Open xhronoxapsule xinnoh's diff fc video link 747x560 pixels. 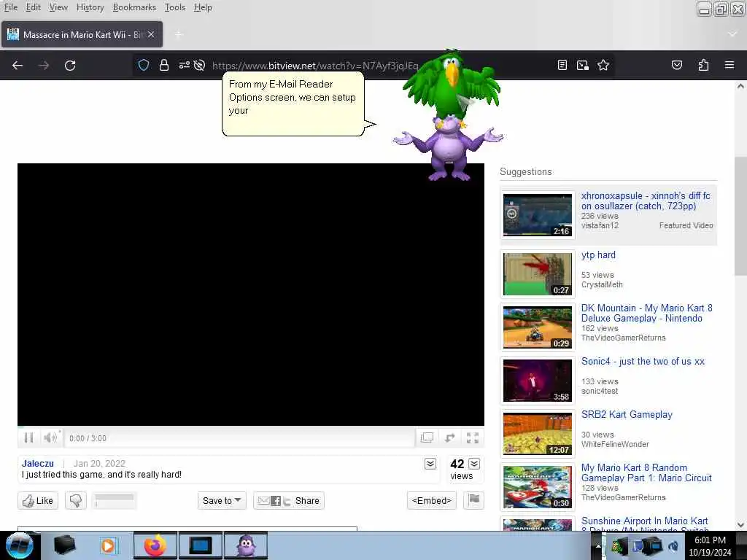tap(646, 201)
